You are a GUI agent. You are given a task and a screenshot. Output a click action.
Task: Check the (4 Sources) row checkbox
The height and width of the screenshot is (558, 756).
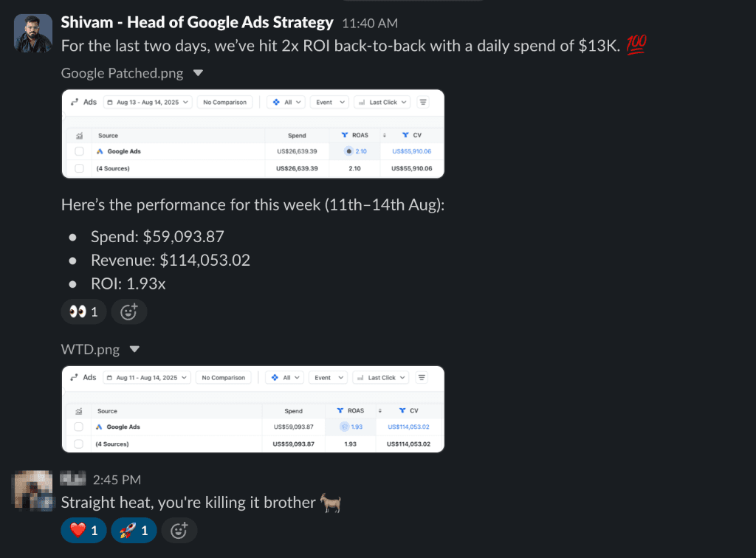pyautogui.click(x=79, y=168)
